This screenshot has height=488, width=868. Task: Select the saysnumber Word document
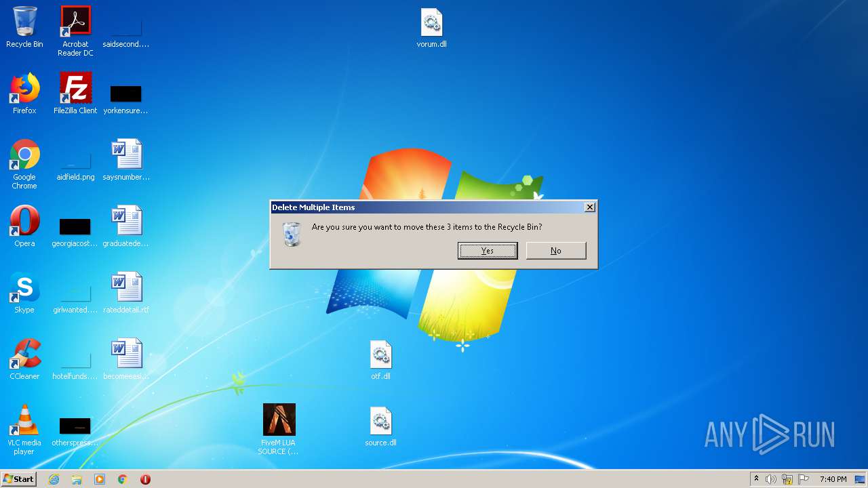pos(126,160)
